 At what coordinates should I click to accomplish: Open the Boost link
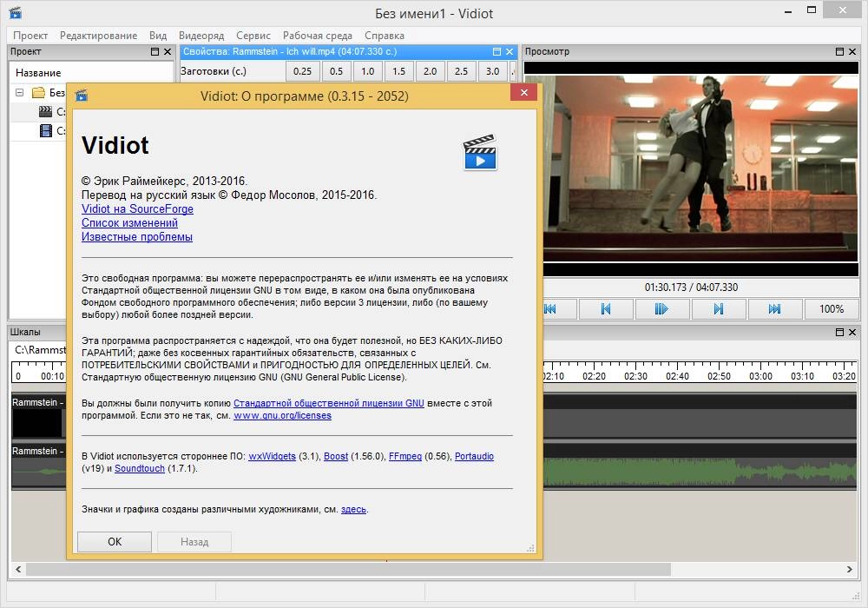pos(336,456)
